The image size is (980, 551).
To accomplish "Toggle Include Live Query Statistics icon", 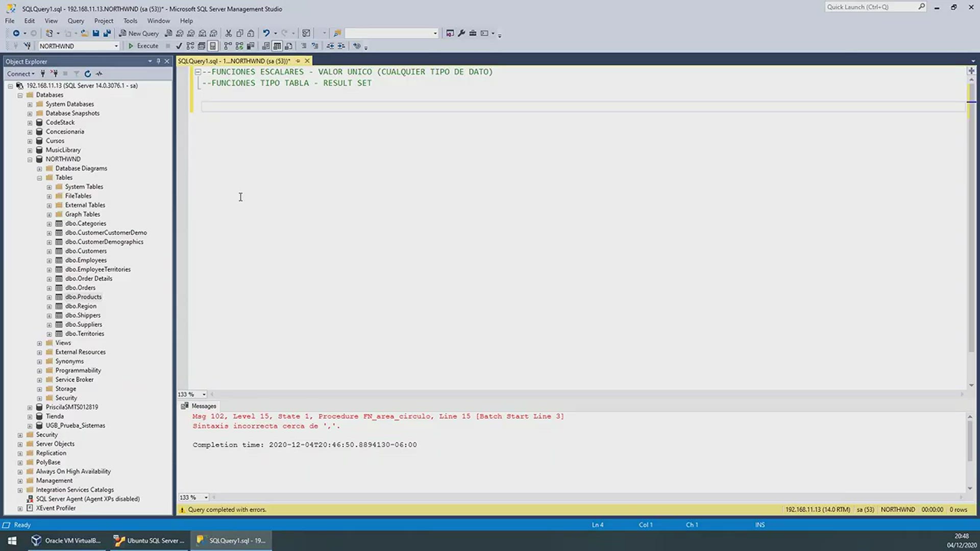I will 239,46.
